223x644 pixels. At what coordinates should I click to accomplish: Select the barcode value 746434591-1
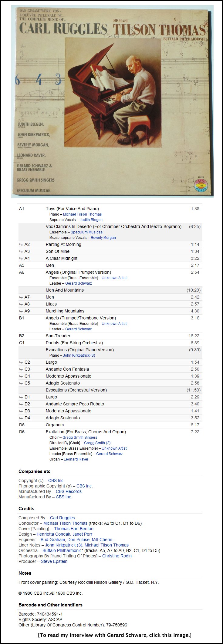tap(50, 614)
